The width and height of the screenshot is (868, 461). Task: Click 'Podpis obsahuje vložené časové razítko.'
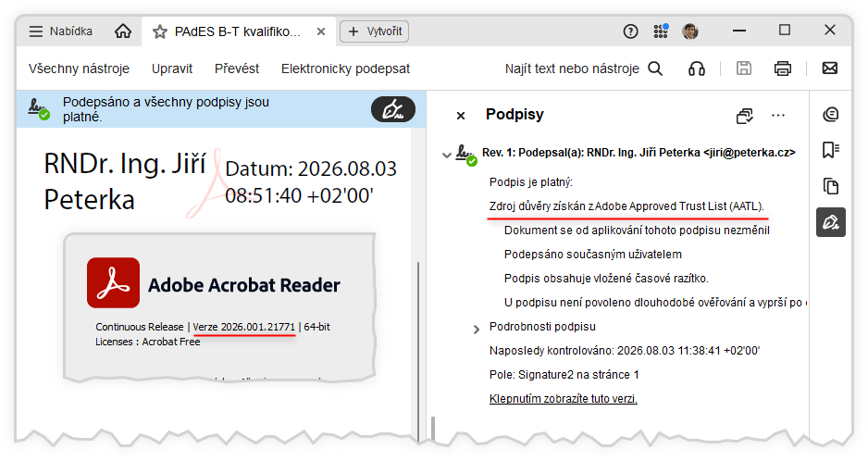click(x=606, y=278)
